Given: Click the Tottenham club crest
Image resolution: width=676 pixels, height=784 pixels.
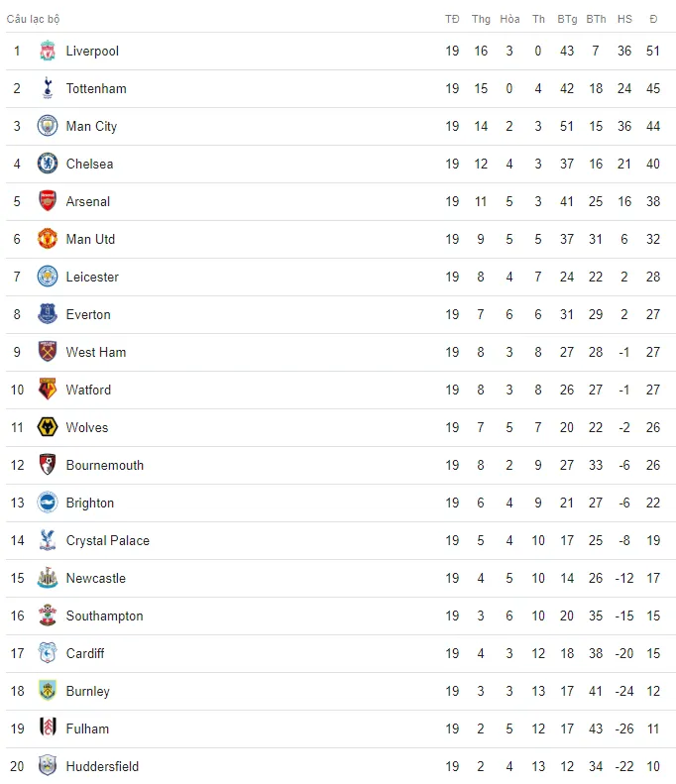Looking at the screenshot, I should 48,88.
